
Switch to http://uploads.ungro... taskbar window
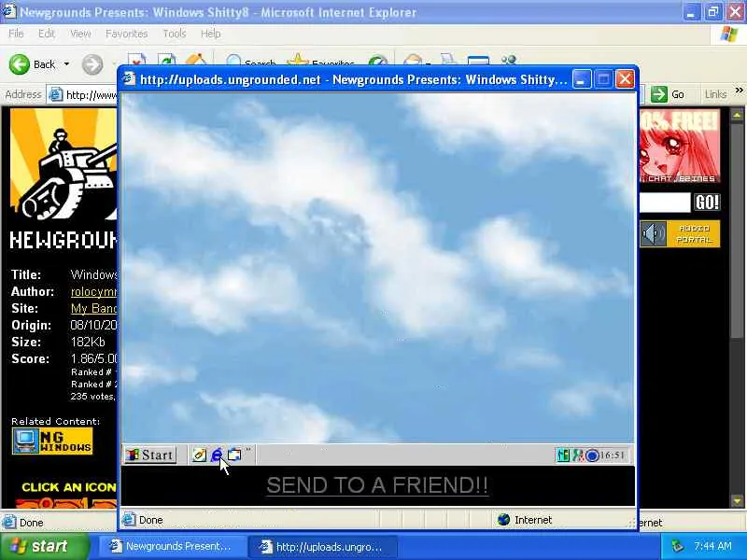point(322,547)
